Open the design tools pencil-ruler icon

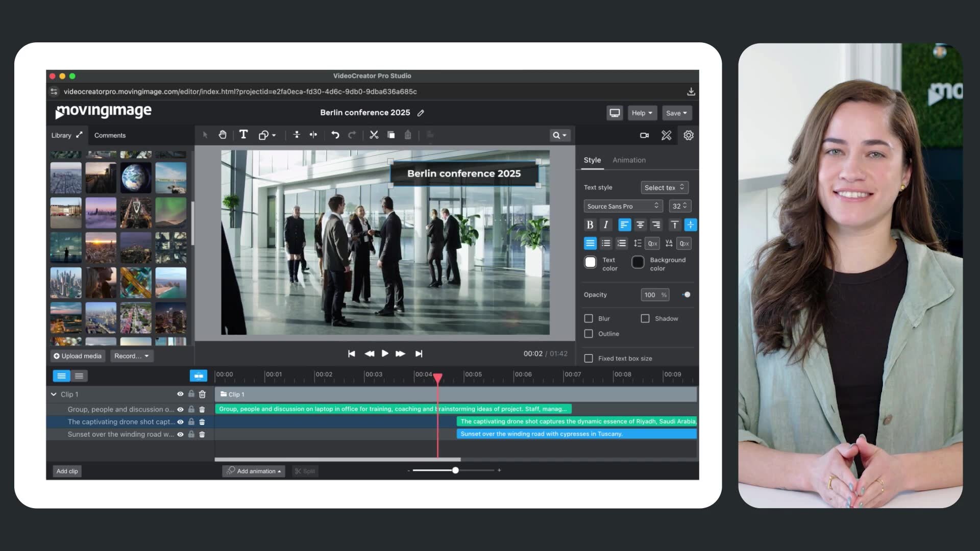(x=667, y=135)
